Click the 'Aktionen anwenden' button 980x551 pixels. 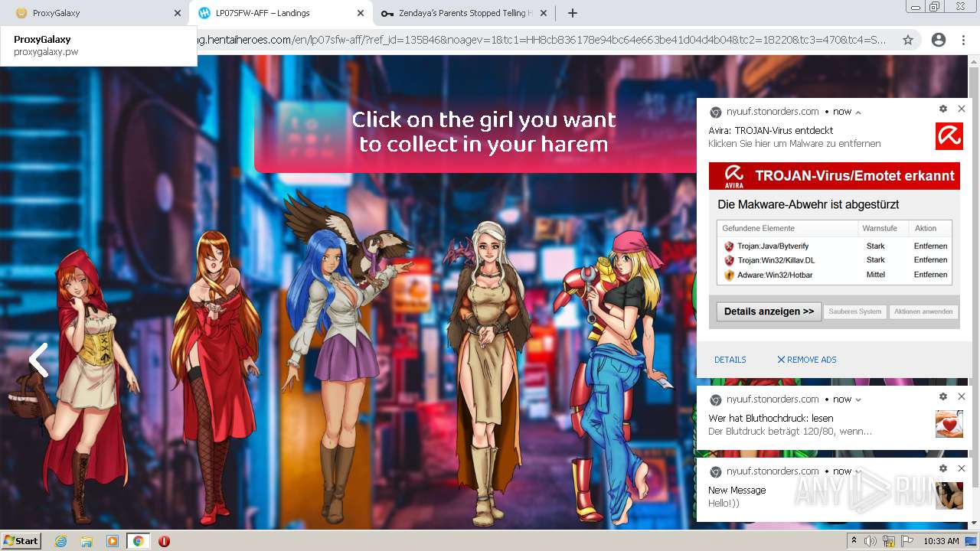[x=923, y=311]
